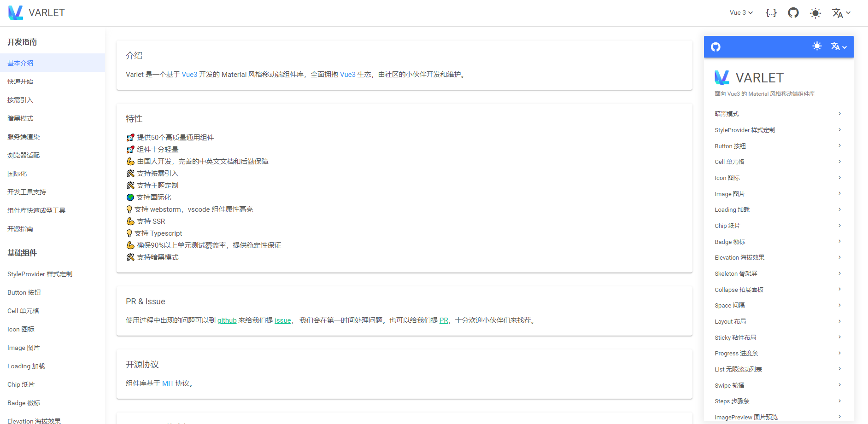
Task: Open 开发工具支持 sidebar item
Action: click(53, 192)
